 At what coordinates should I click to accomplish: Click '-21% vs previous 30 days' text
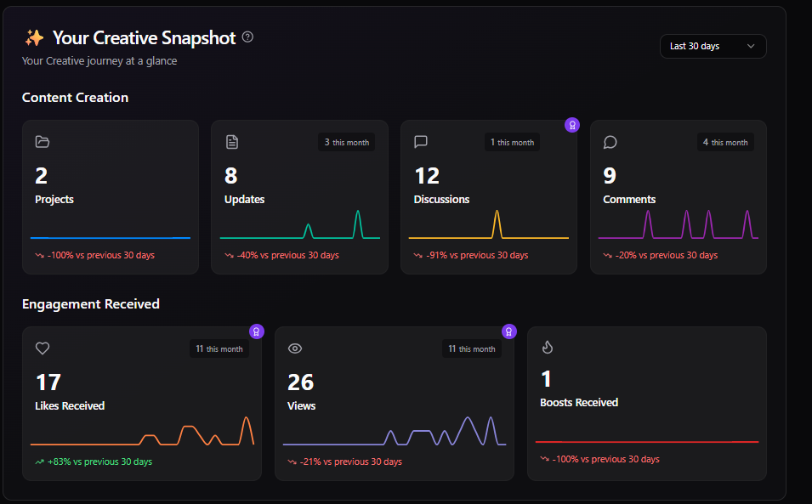[x=350, y=462]
